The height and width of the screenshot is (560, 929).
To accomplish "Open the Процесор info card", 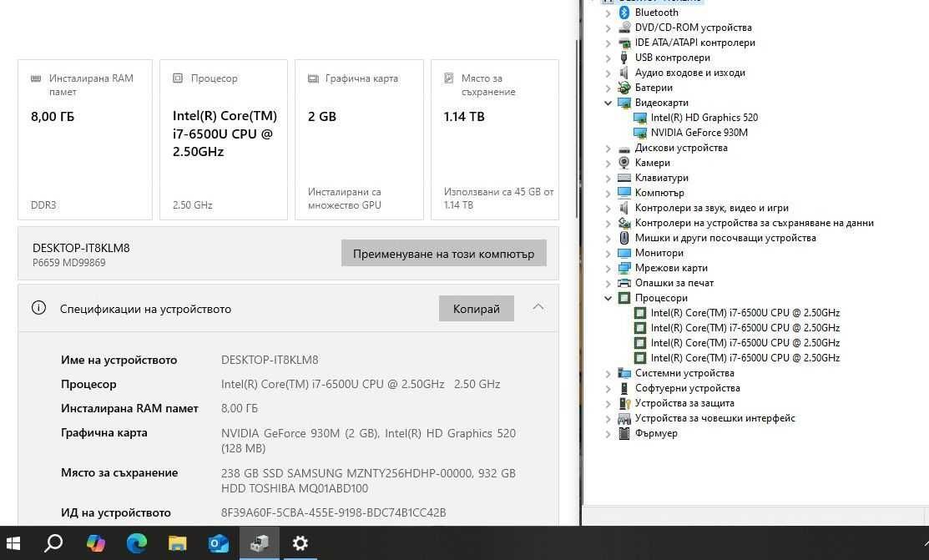I will tap(224, 140).
